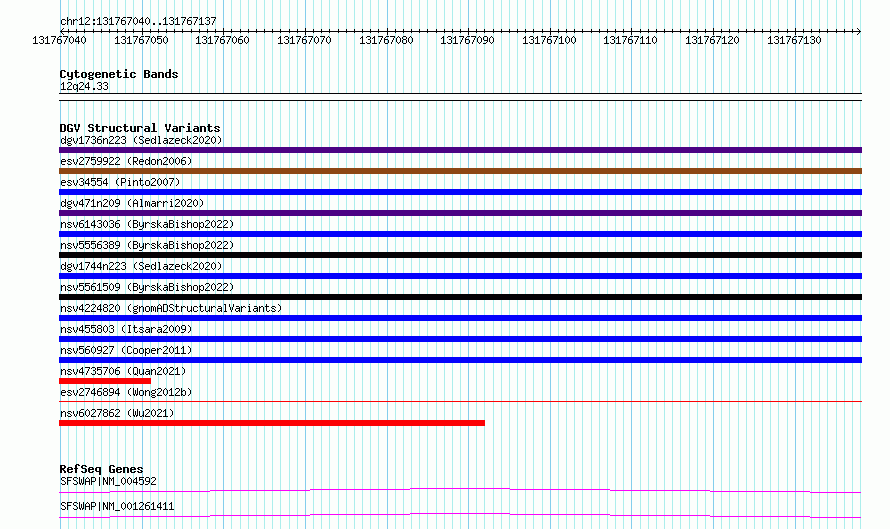Select the purple dgv1736n223 variant bar

[460, 150]
